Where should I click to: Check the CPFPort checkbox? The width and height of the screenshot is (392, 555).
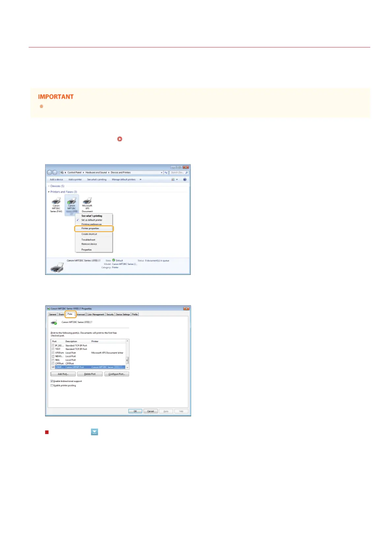click(x=53, y=364)
